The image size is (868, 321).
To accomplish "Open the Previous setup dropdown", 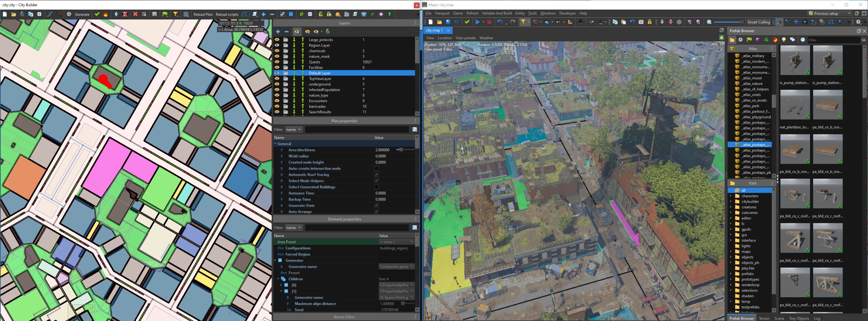I will tap(829, 14).
